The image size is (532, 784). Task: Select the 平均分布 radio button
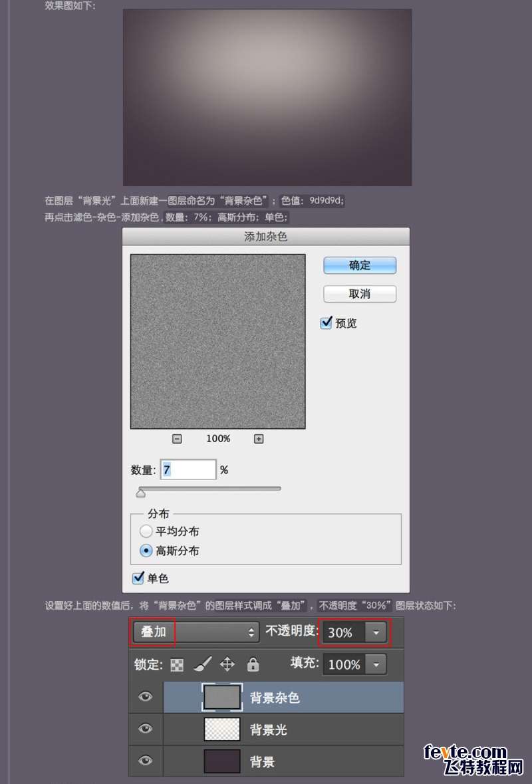(x=146, y=531)
